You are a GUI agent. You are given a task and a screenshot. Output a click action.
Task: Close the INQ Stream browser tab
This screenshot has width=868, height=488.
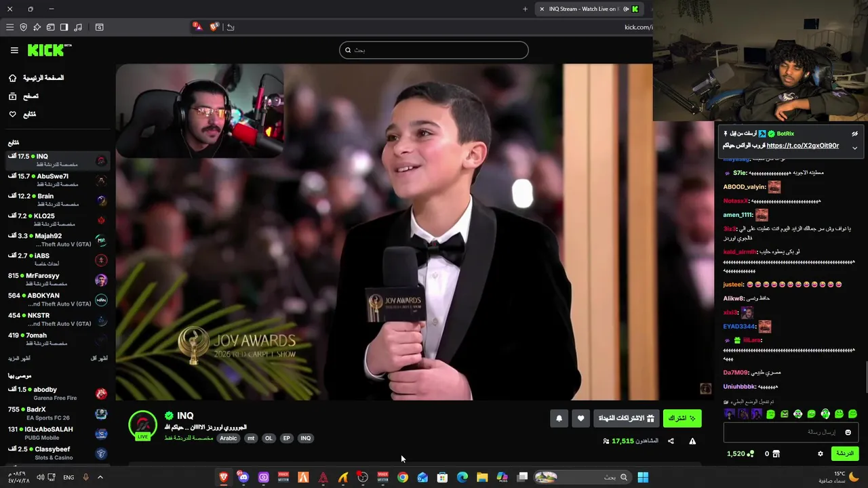542,9
